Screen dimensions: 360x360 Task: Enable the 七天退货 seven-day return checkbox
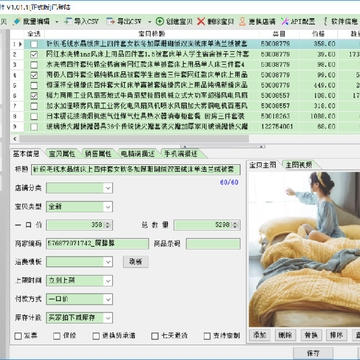[155, 336]
